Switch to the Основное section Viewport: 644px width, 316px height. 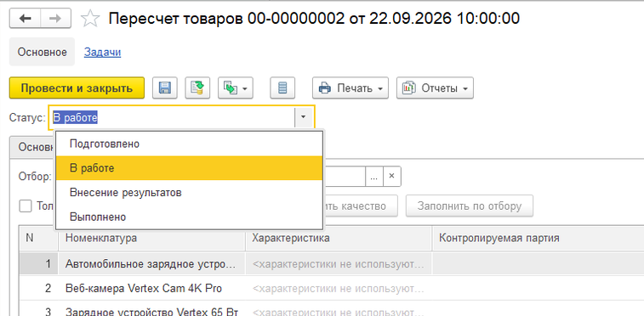[x=42, y=52]
